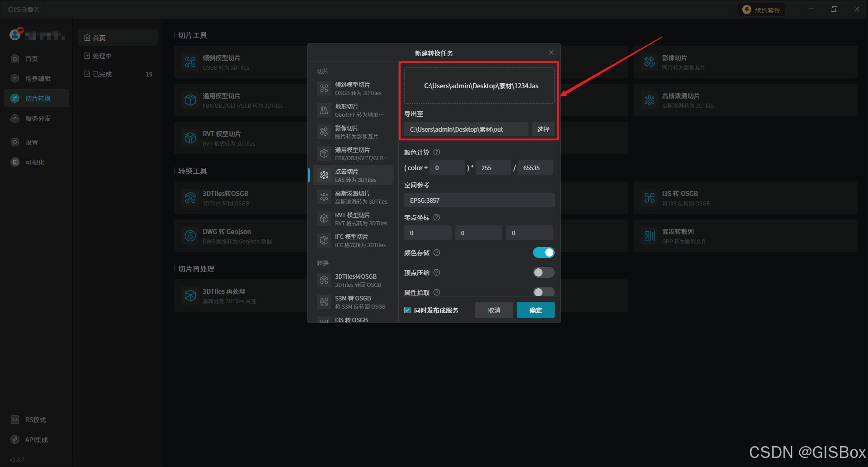Click the BS模式 icon at bottom left
This screenshot has width=868, height=467.
click(x=15, y=419)
